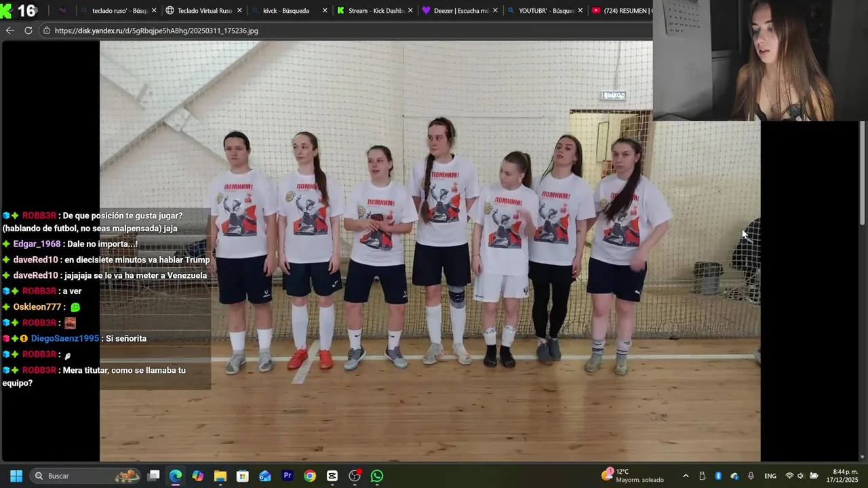Switch to the (724) RESUMEN YouTube tab

(621, 11)
